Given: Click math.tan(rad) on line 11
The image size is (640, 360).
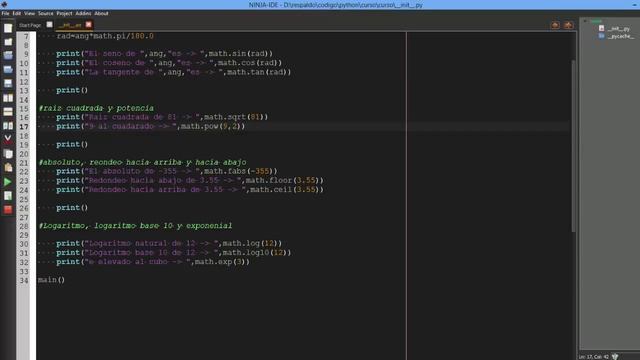Looking at the screenshot, I should tap(257, 72).
